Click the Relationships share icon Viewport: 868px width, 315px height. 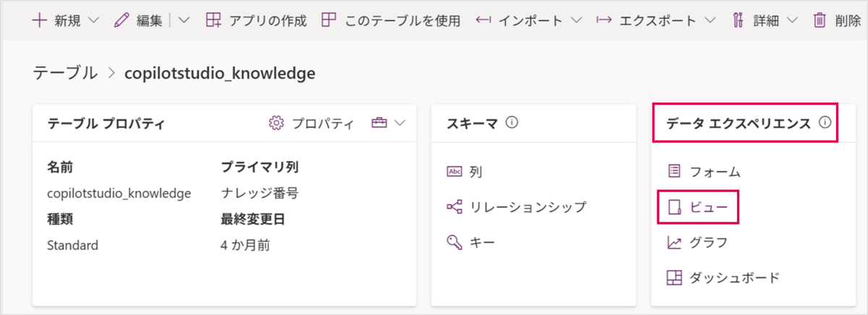coord(454,207)
